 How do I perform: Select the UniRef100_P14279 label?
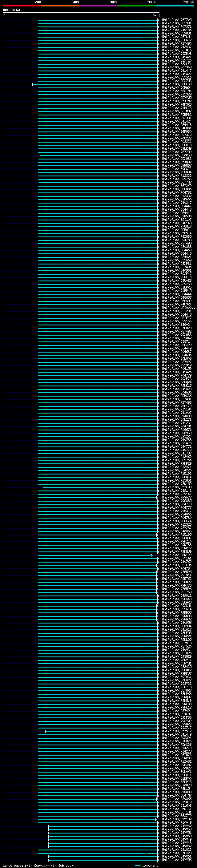pyautogui.click(x=177, y=748)
